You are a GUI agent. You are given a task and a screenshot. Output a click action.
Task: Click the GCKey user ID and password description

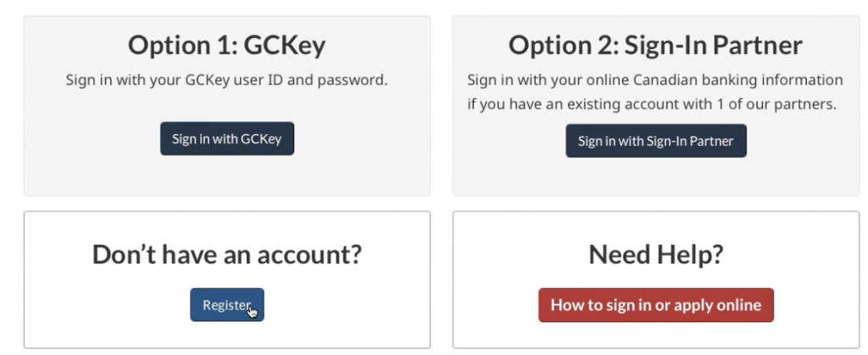point(226,80)
